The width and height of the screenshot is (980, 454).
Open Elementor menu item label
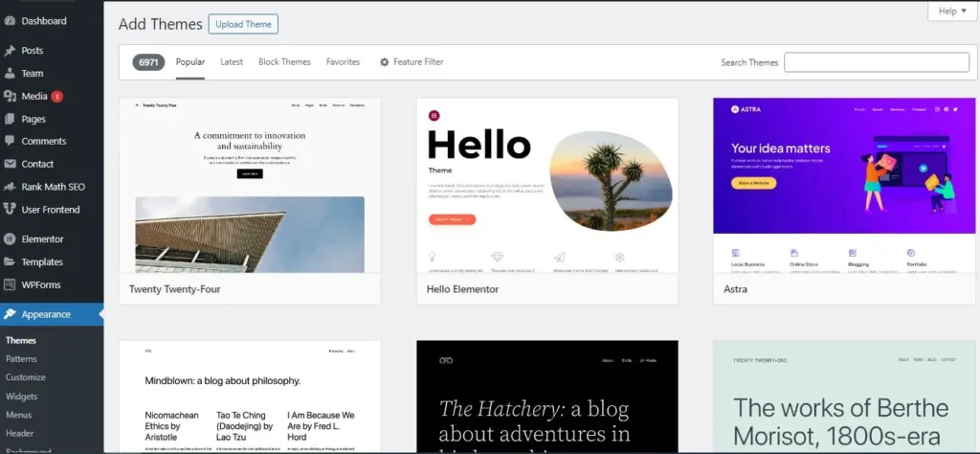tap(42, 238)
